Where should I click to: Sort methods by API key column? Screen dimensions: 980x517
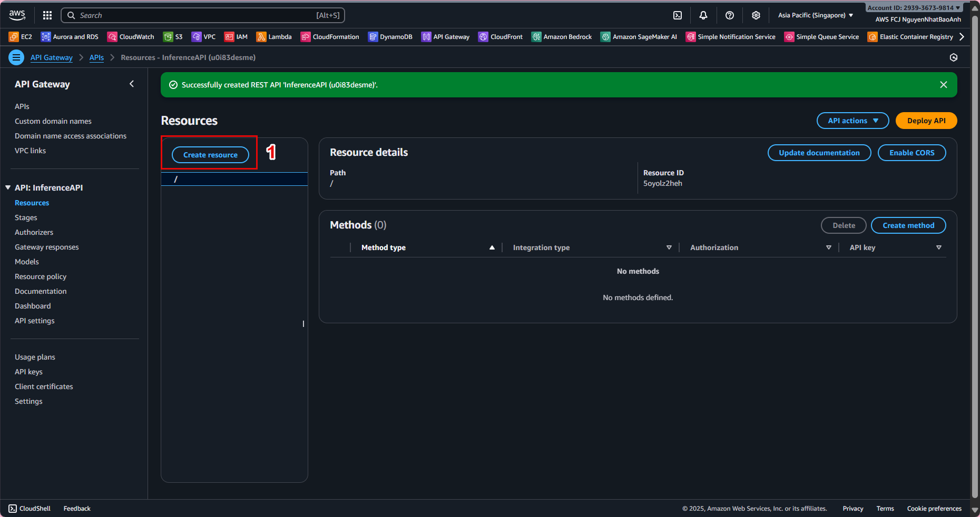896,247
